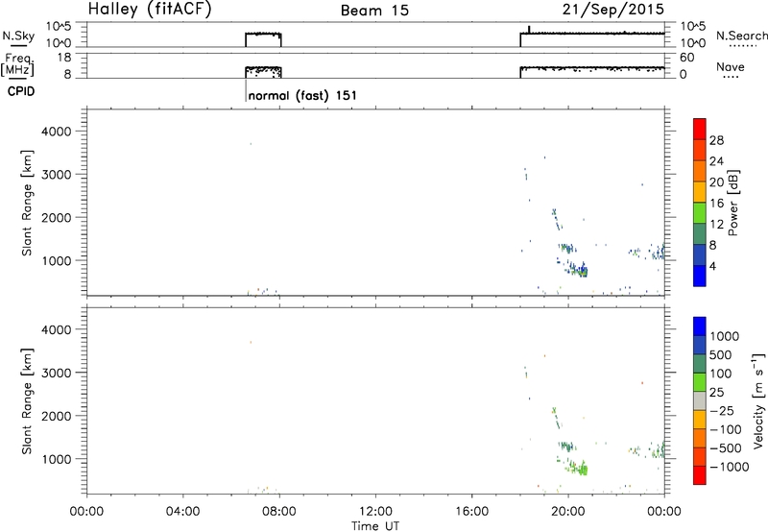Click the Velocity colorbar segment between -500 and -100
Screen dimensions: 768x532
click(700, 438)
